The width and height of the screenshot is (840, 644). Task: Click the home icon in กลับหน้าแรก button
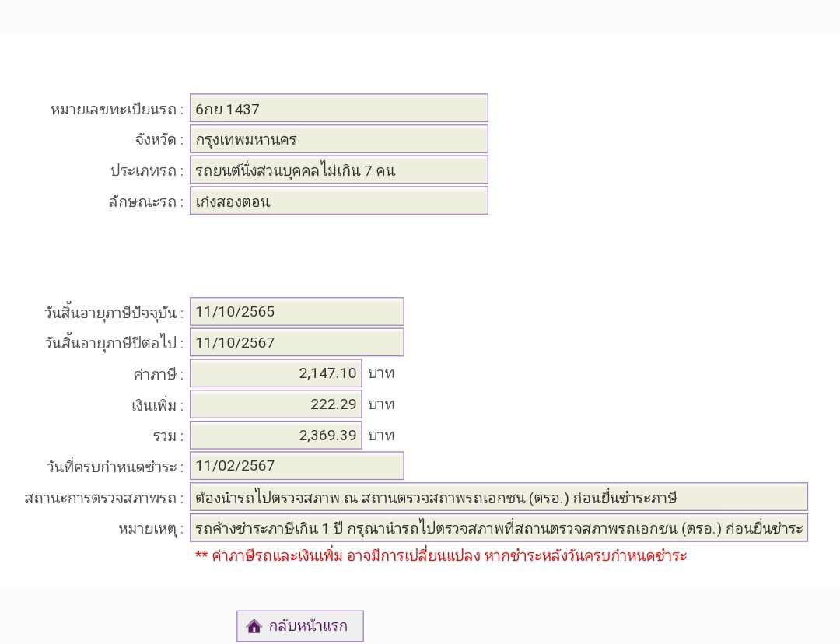tap(254, 626)
